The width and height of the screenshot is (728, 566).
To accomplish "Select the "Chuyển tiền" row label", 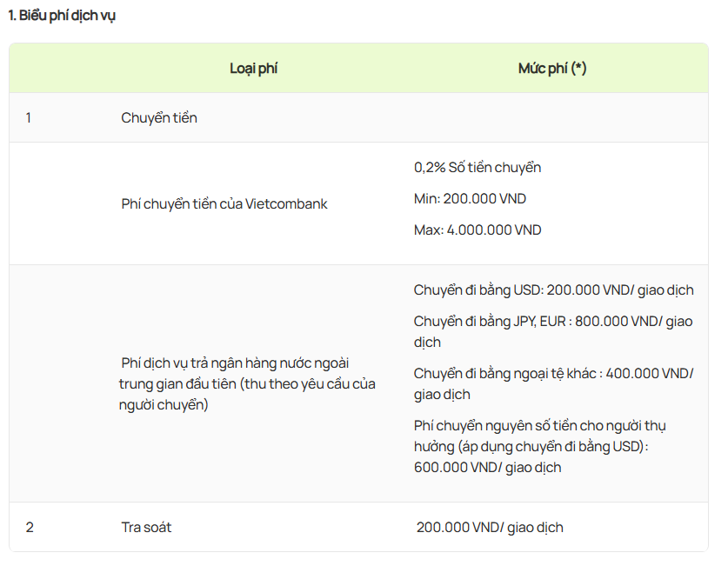I will click(159, 117).
